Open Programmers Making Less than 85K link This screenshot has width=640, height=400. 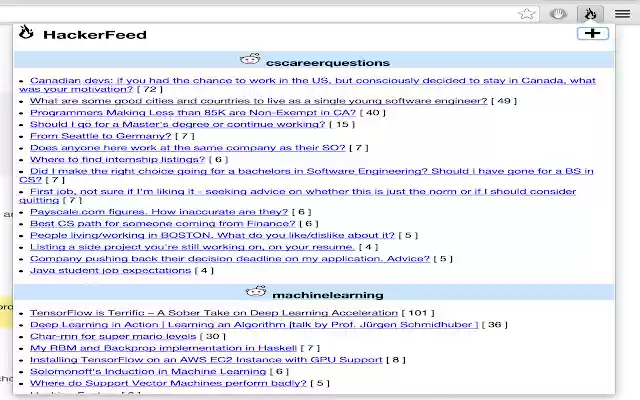193,113
